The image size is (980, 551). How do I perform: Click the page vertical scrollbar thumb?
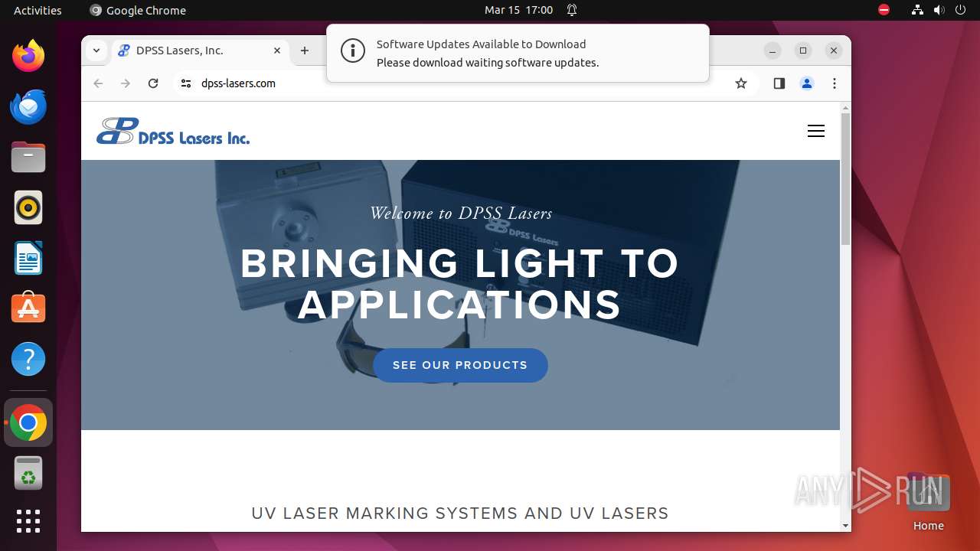click(845, 179)
